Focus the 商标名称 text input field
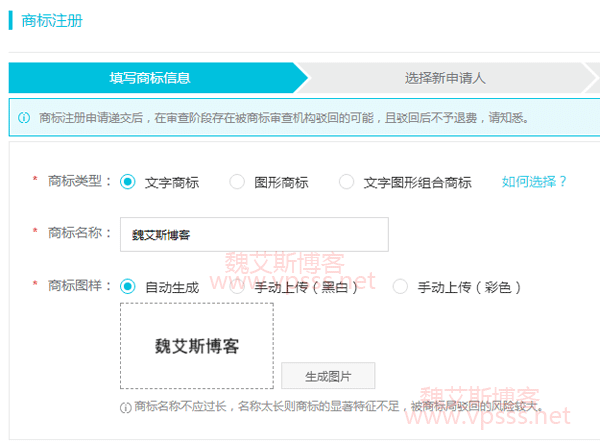600x442 pixels. pos(254,235)
